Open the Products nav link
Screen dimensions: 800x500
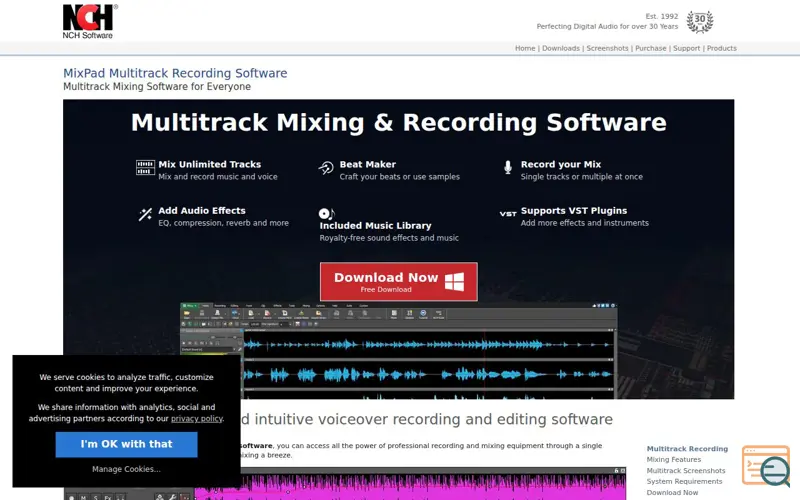(x=721, y=48)
